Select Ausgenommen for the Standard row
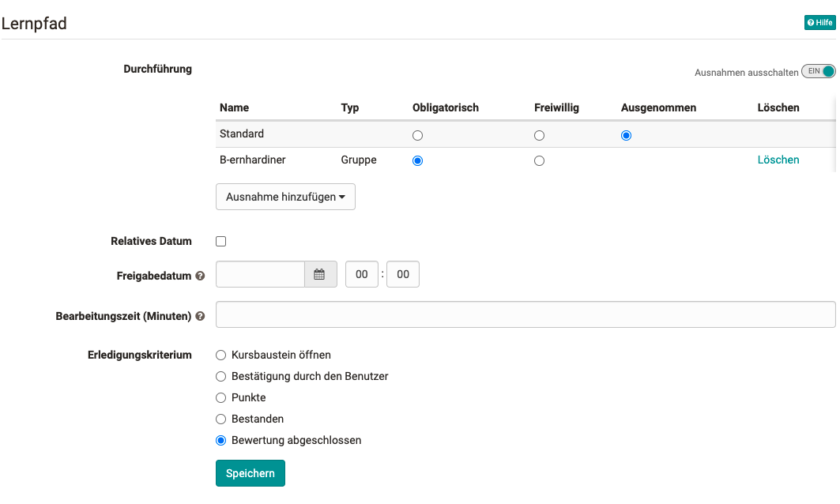Screen dimensions: 840x504 click(626, 135)
